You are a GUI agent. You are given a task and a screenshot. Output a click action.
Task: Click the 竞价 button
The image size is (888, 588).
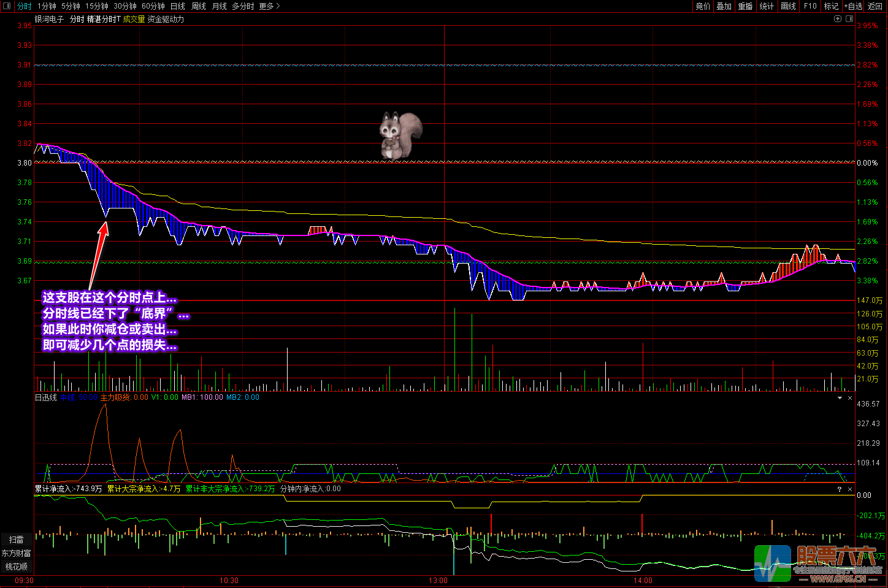(x=703, y=6)
